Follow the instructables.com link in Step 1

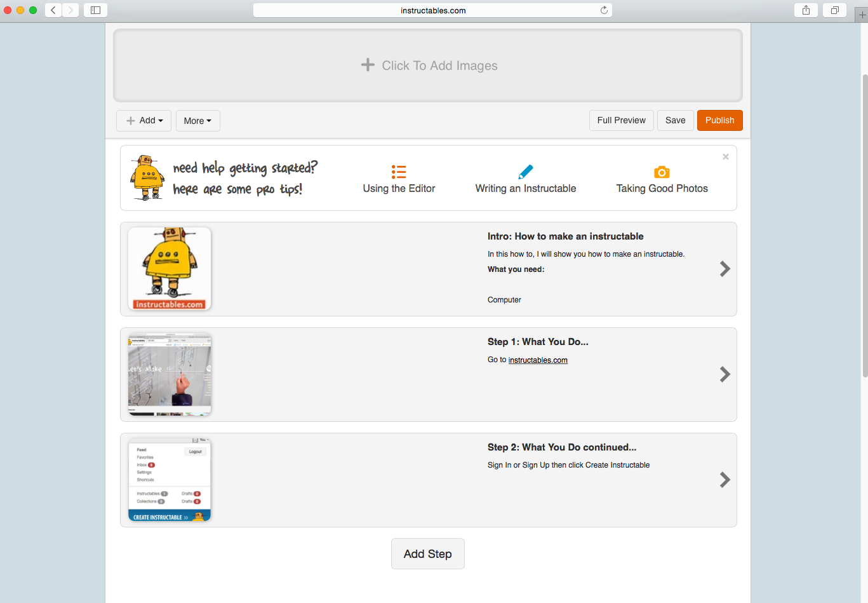point(538,360)
